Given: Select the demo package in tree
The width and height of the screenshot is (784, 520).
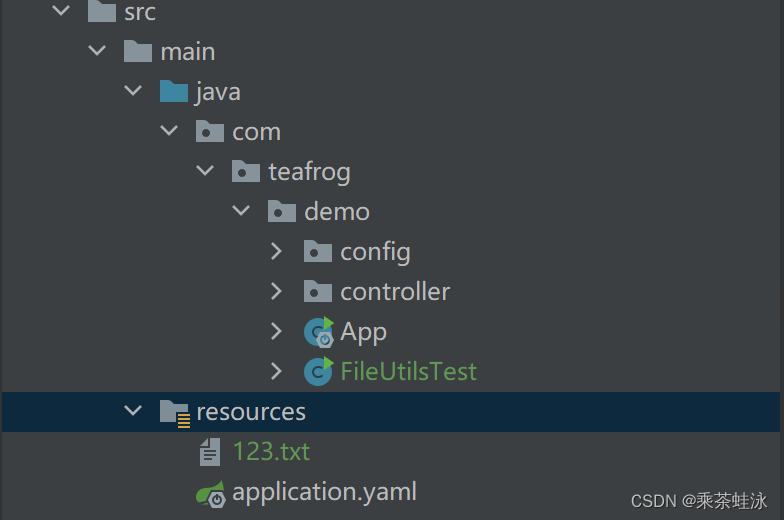Looking at the screenshot, I should [337, 212].
